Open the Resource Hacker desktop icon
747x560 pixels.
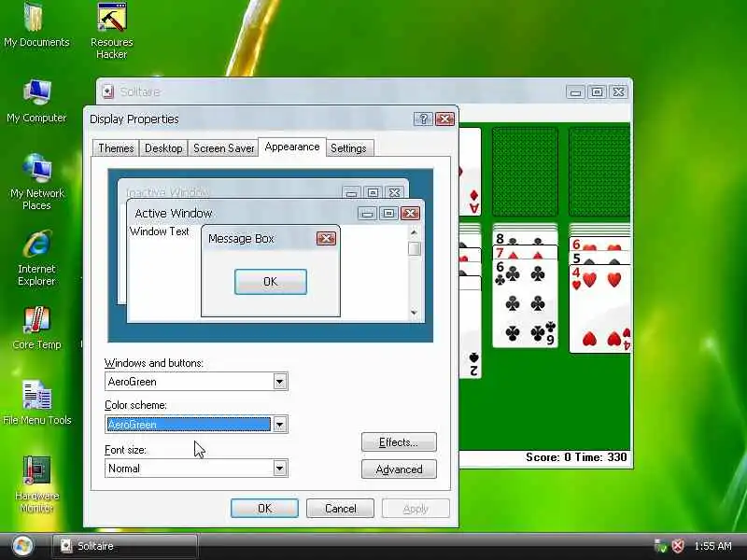tap(111, 30)
